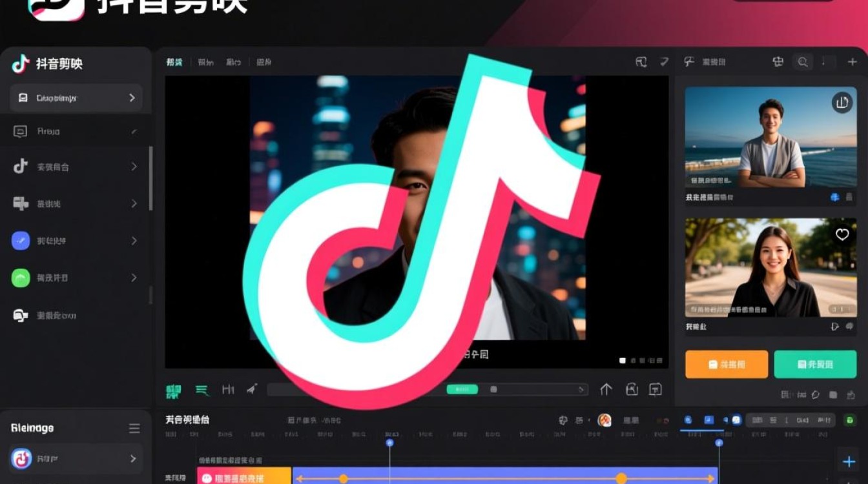Open the search magnifier in the preview toolbar
Viewport: 868px width, 484px height.
pyautogui.click(x=802, y=62)
